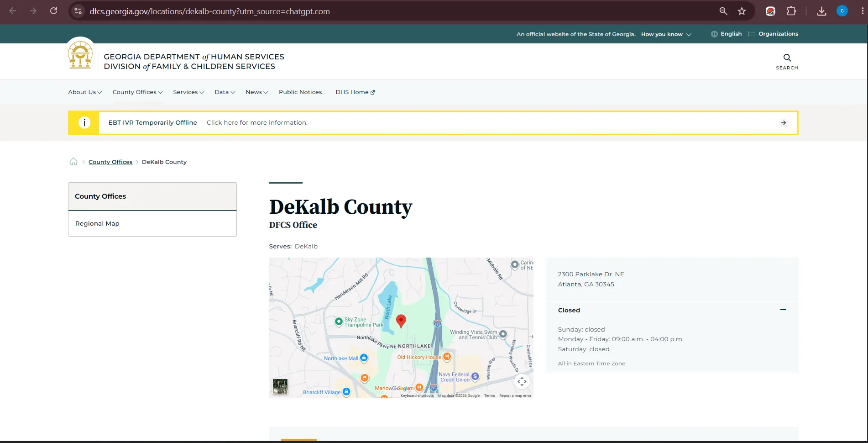The width and height of the screenshot is (868, 443).
Task: Open map camera controls button
Action: click(x=522, y=381)
